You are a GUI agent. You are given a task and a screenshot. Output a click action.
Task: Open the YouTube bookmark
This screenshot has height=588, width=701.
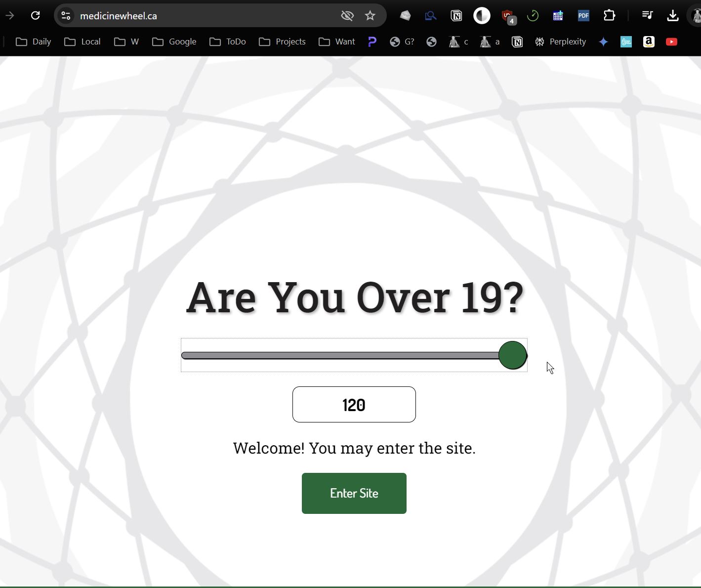671,42
